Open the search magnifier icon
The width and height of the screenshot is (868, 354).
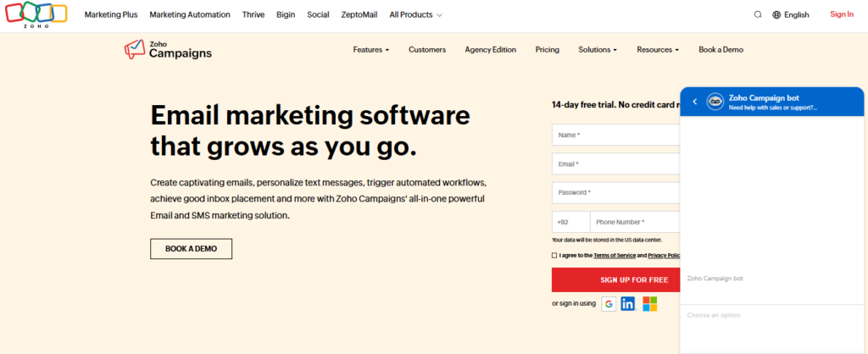758,15
